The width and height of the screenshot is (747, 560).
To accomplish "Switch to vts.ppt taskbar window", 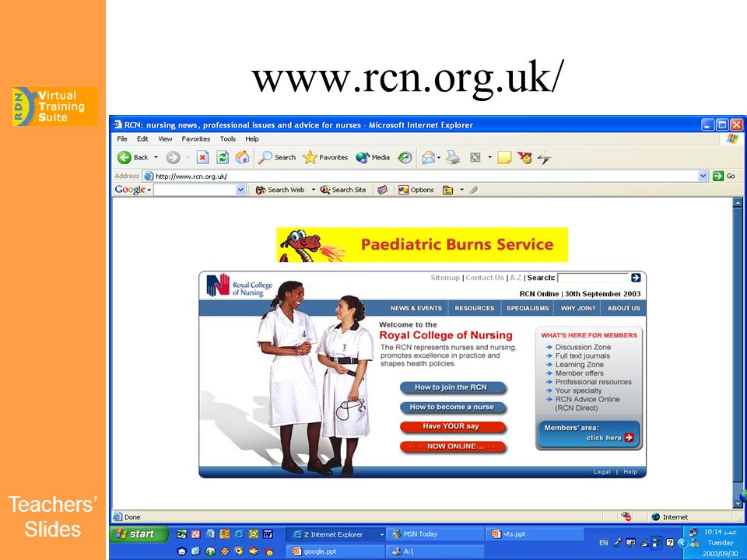I will pos(535,535).
